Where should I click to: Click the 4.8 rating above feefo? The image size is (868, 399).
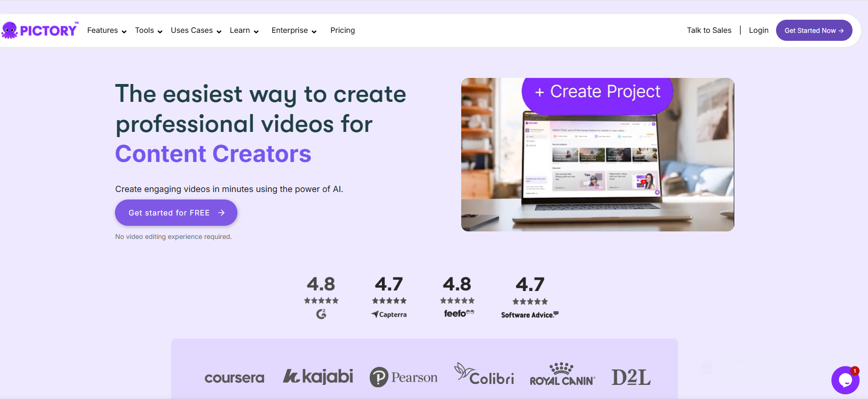[457, 284]
